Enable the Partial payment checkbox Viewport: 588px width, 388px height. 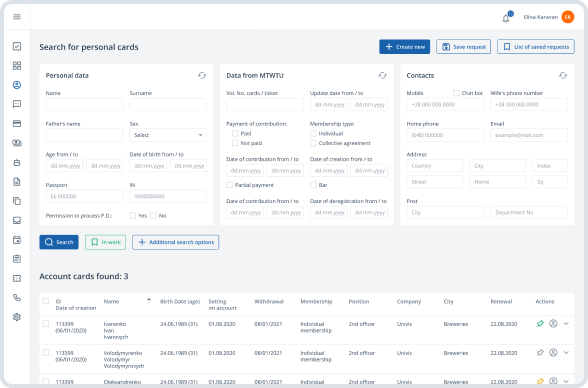pos(230,185)
